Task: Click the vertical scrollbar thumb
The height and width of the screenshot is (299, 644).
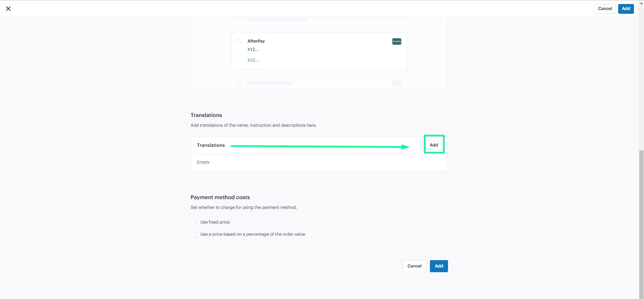Action: click(641, 224)
